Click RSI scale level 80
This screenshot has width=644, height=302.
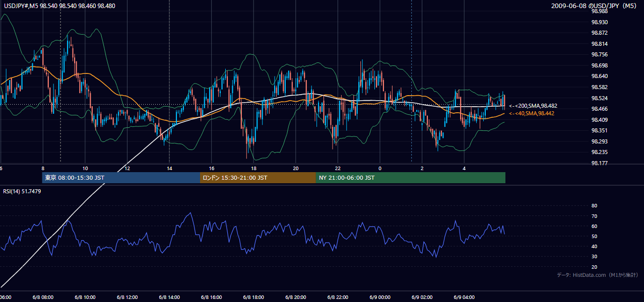pyautogui.click(x=594, y=206)
